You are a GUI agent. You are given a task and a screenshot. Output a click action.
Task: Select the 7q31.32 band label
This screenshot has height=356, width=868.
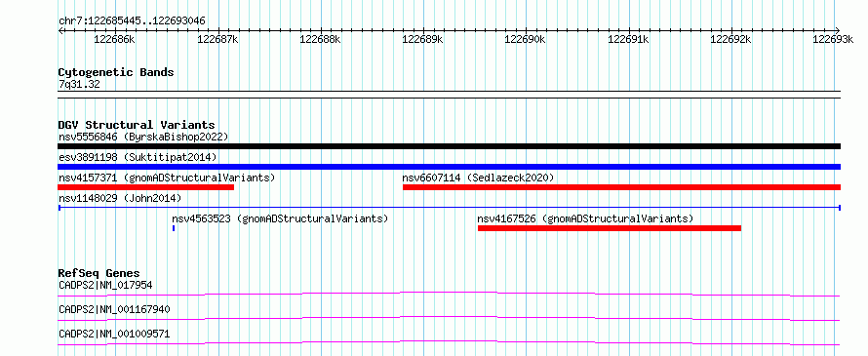[x=79, y=85]
